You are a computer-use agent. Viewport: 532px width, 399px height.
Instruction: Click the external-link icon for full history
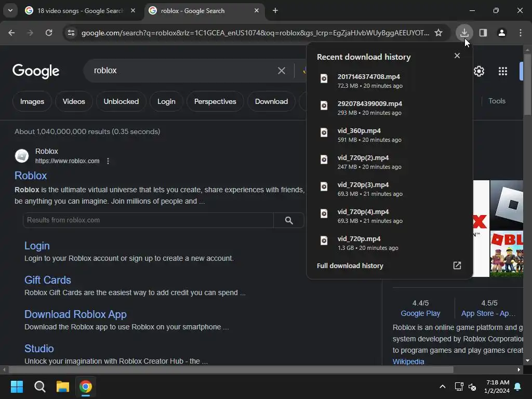[x=457, y=265]
